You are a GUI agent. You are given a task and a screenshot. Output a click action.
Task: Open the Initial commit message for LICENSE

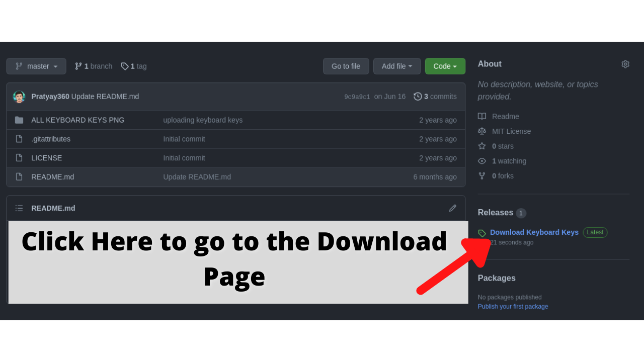tap(184, 158)
